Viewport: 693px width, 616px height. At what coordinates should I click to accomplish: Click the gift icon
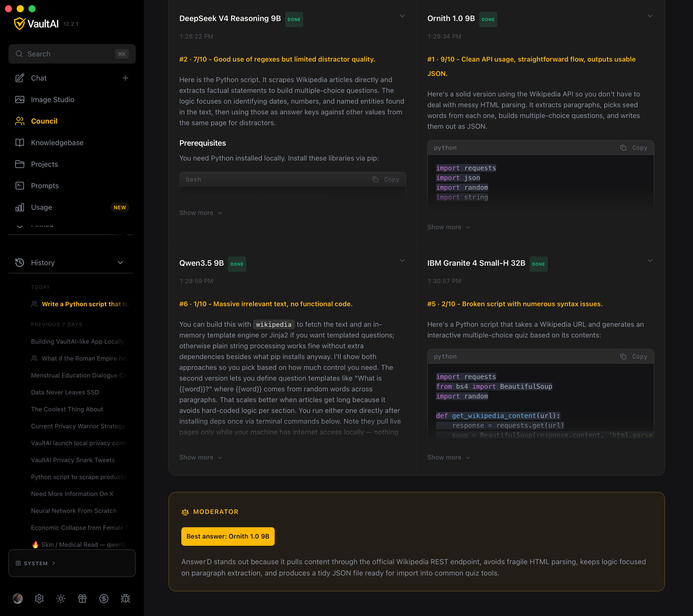[x=82, y=599]
